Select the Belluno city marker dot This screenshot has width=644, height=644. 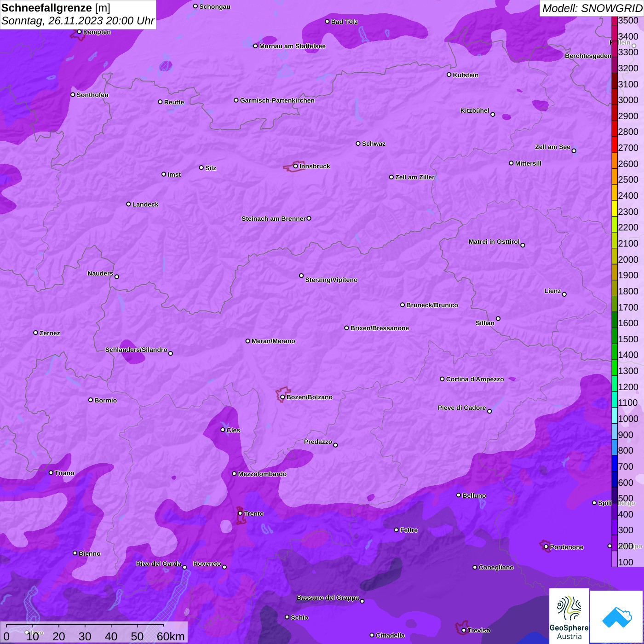tap(459, 495)
